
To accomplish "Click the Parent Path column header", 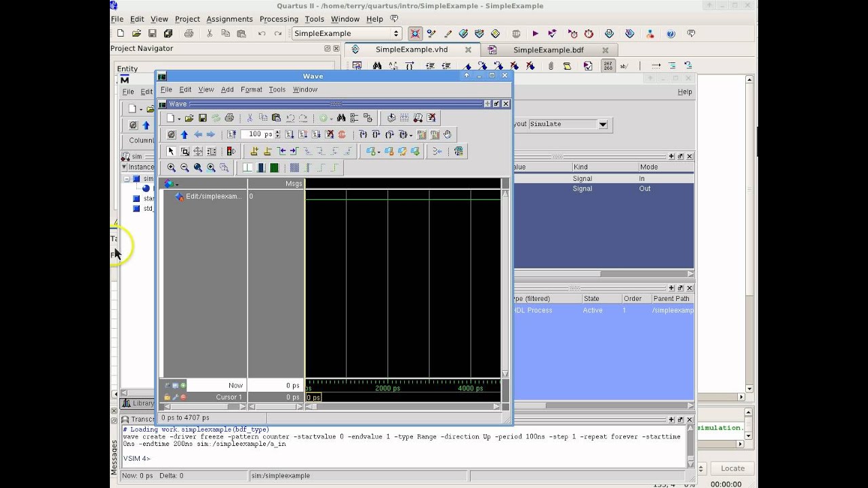I will click(x=671, y=298).
